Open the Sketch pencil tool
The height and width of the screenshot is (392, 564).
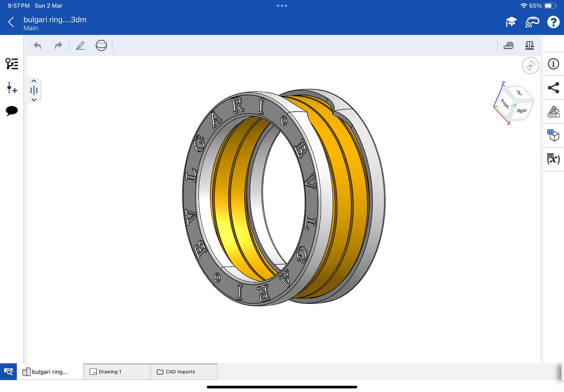click(x=80, y=46)
